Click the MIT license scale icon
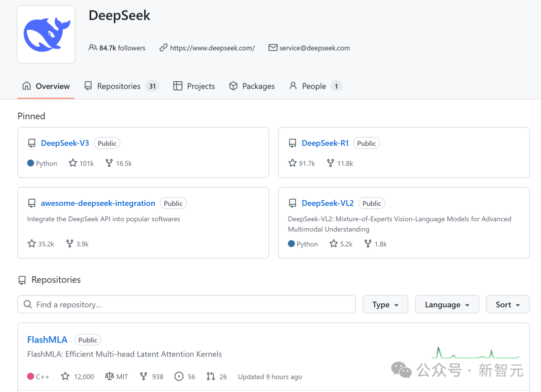 [109, 376]
